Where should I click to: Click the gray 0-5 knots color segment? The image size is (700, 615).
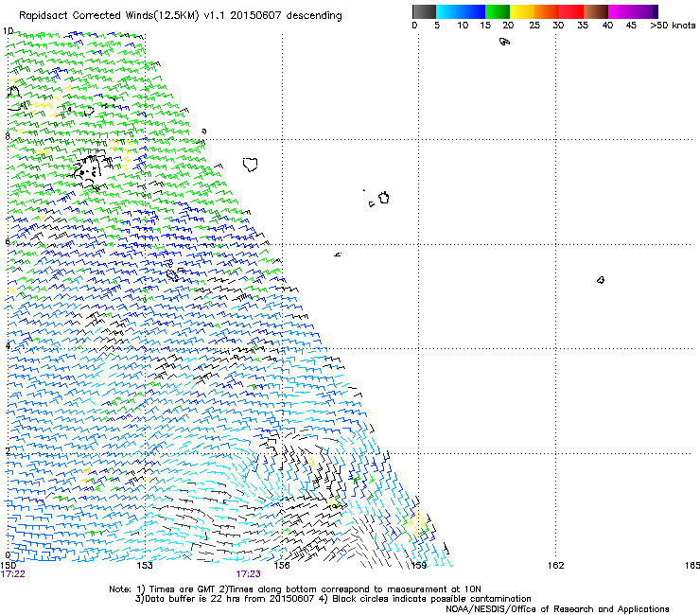424,11
